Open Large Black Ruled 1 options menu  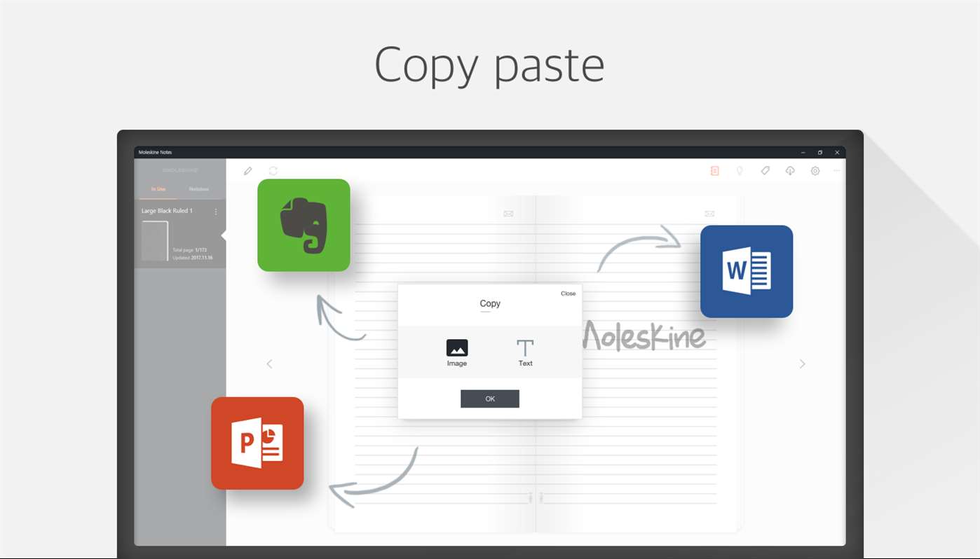point(216,212)
